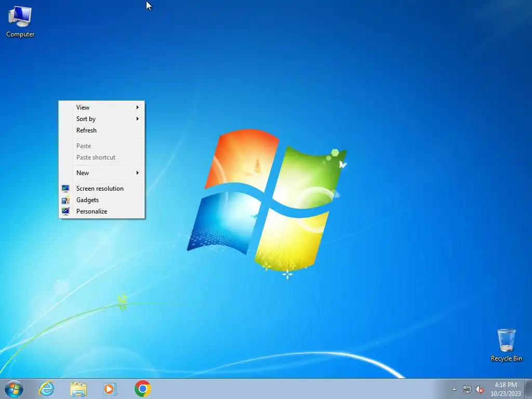
Task: Show hidden tray icons arrow
Action: (454, 389)
